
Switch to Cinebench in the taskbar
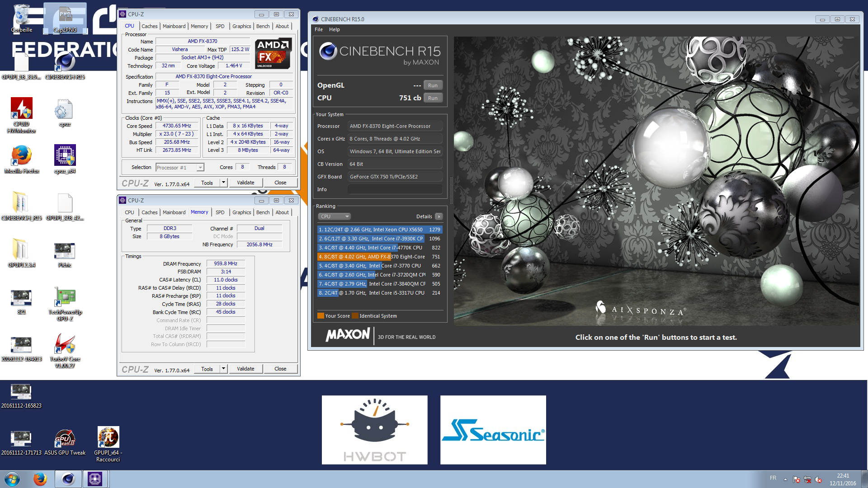click(68, 479)
